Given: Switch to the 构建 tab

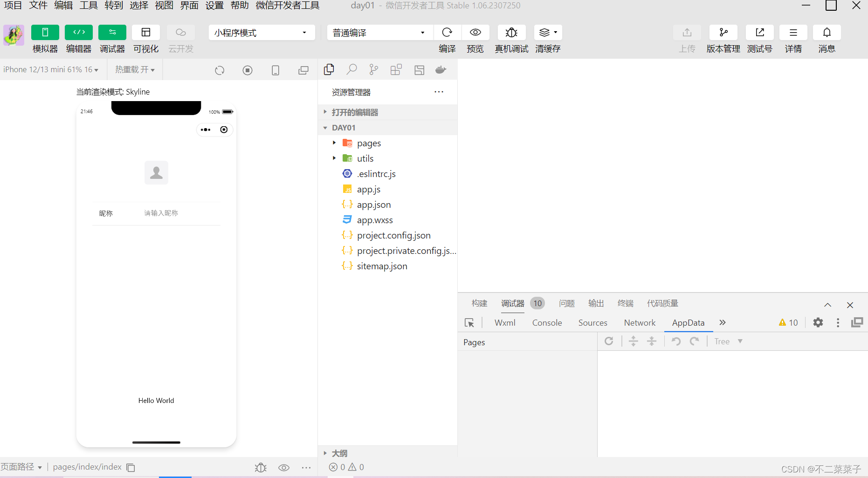Looking at the screenshot, I should point(479,303).
